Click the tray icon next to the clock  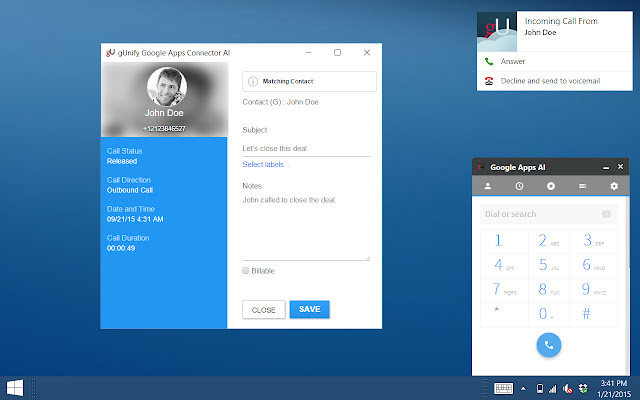click(583, 389)
